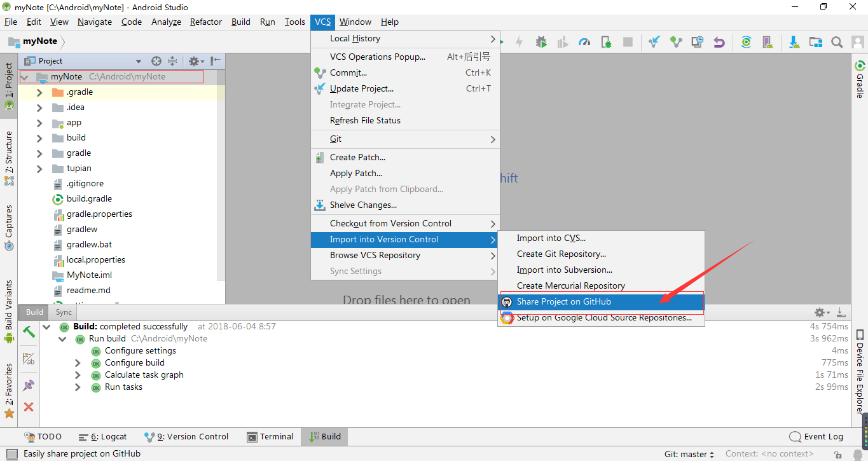Click the VCS Commit toolbar icon
Viewport: 868px width, 461px height.
[x=676, y=42]
